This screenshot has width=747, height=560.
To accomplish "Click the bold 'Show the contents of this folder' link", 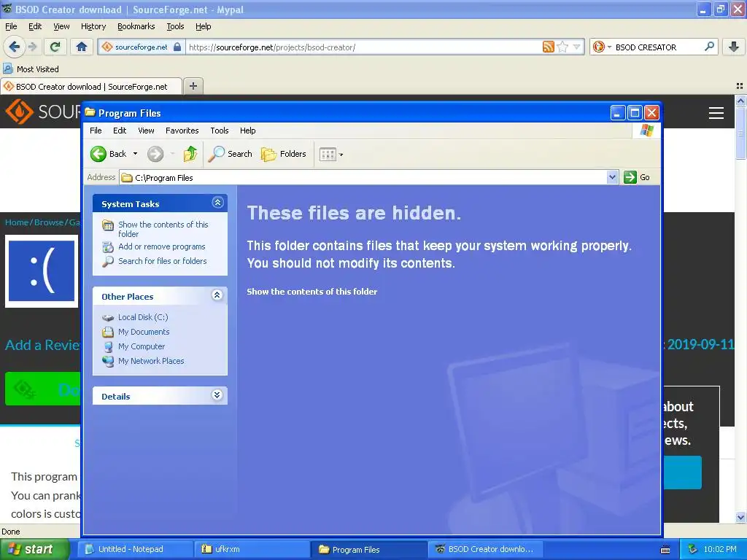I will click(x=312, y=292).
